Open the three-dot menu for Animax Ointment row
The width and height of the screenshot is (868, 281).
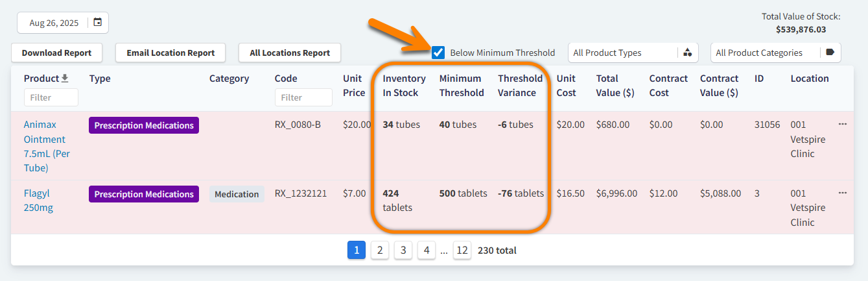tap(842, 124)
